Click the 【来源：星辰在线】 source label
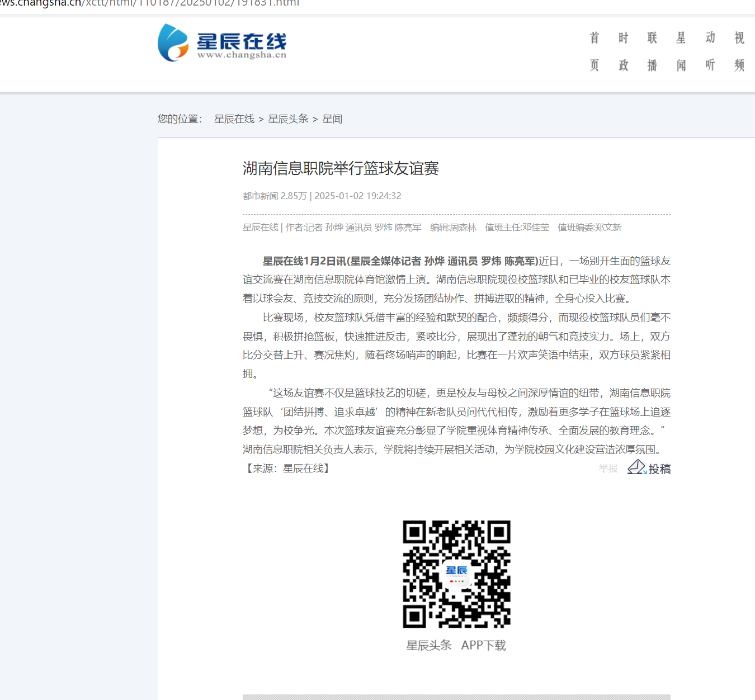 point(287,469)
